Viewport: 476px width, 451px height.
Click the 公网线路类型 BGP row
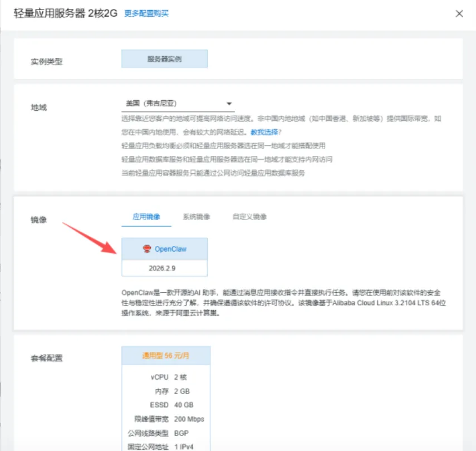158,433
